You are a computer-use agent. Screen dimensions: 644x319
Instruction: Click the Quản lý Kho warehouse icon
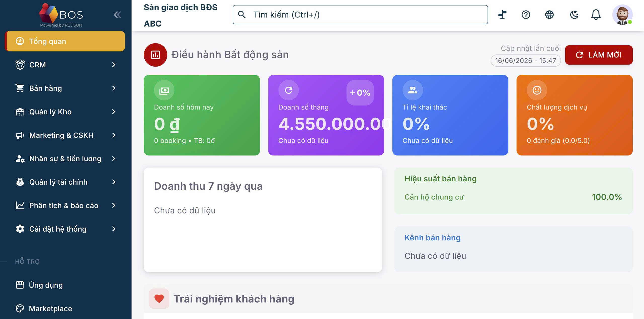point(20,112)
